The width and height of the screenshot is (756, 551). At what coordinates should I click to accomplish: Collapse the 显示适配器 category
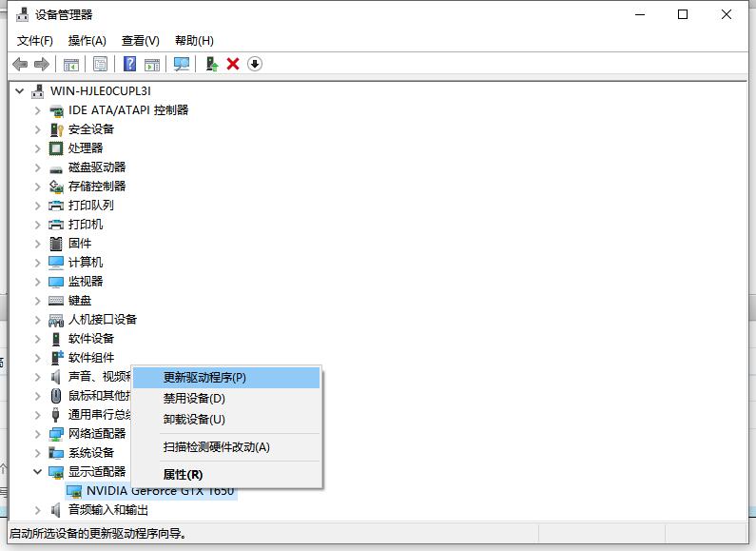38,472
